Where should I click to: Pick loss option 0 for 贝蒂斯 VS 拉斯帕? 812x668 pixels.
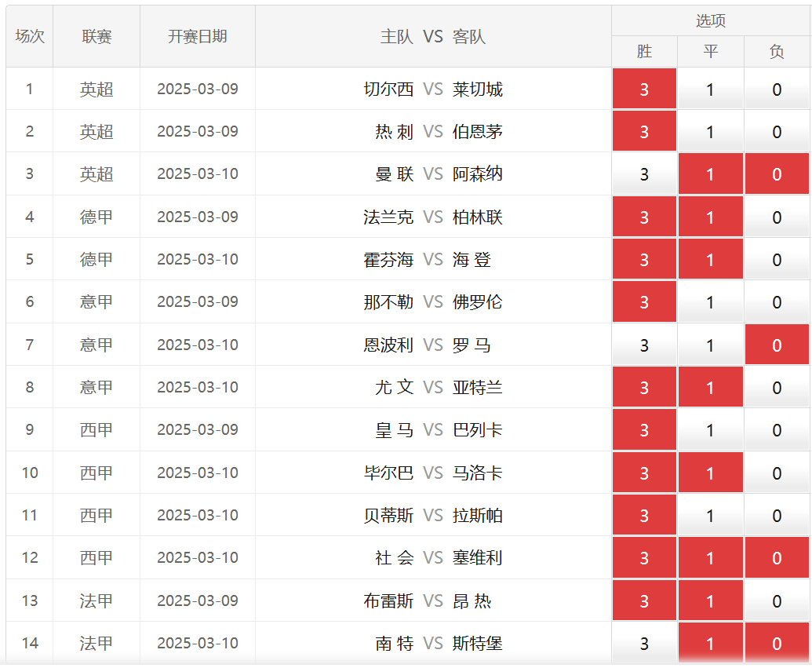[x=777, y=515]
